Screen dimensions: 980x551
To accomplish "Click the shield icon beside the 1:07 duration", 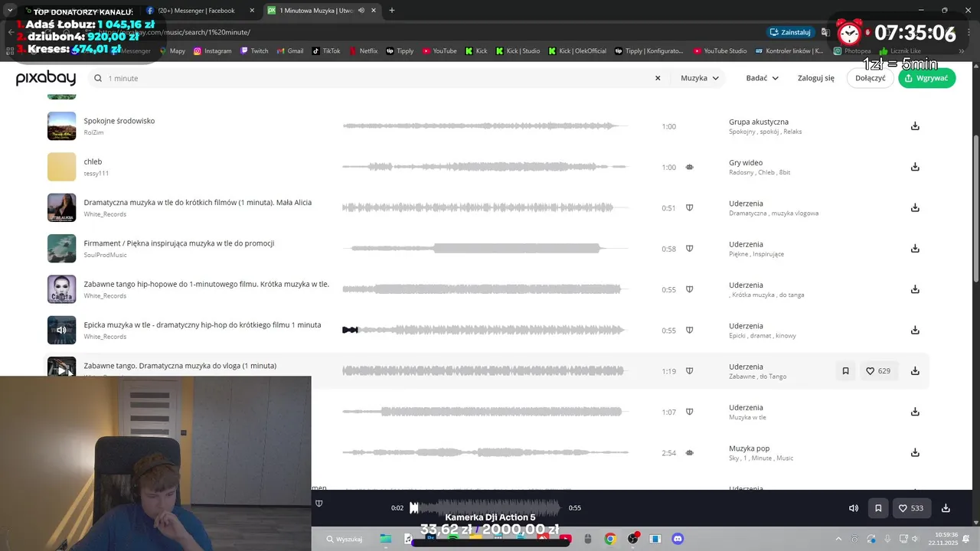I will 689,412.
